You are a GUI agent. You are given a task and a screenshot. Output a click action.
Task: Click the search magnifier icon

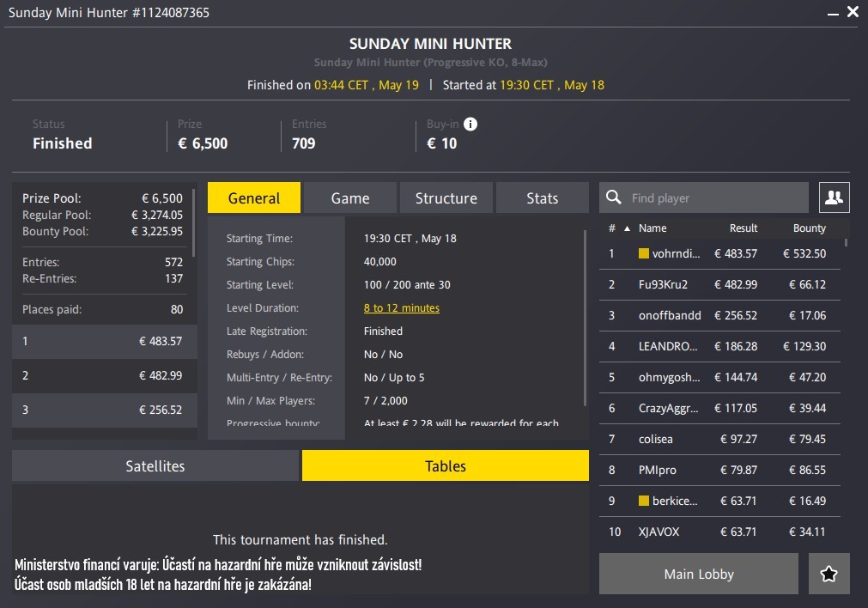tap(614, 198)
